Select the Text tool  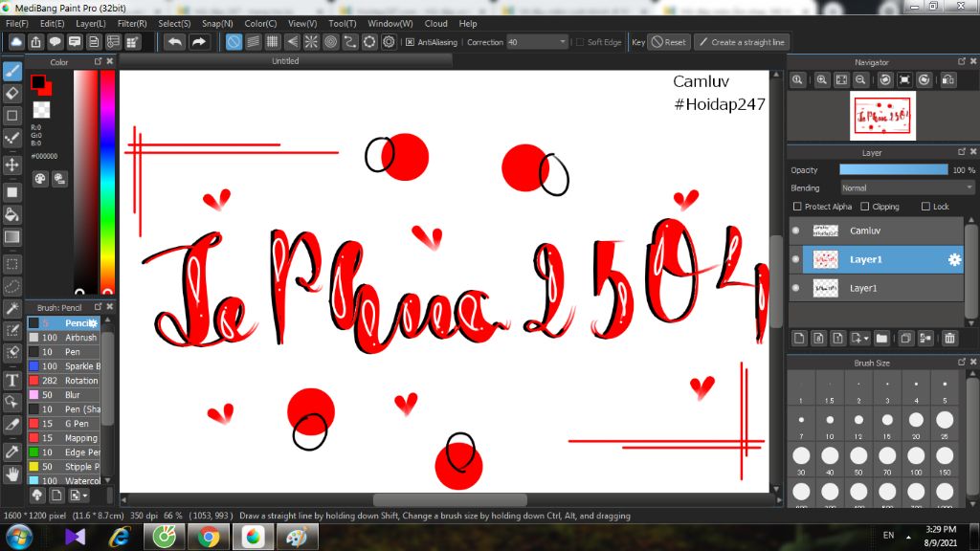click(x=11, y=380)
